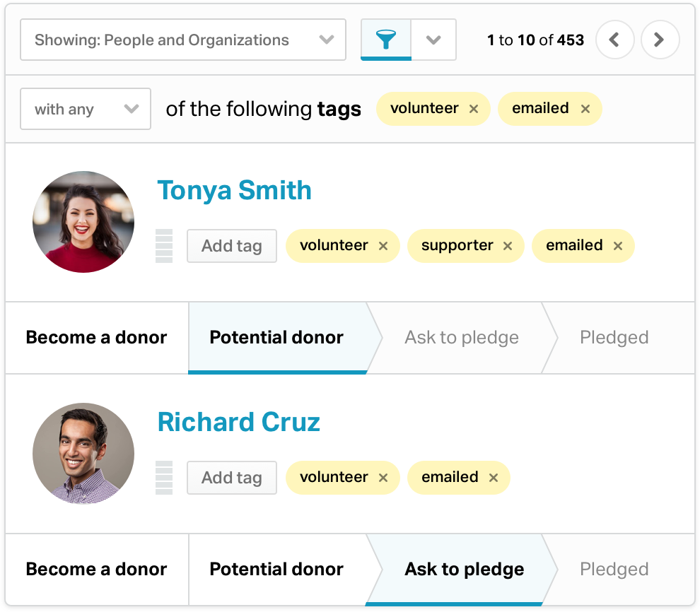This screenshot has width=700, height=612.
Task: Open Richard Cruz's profile link
Action: [238, 423]
